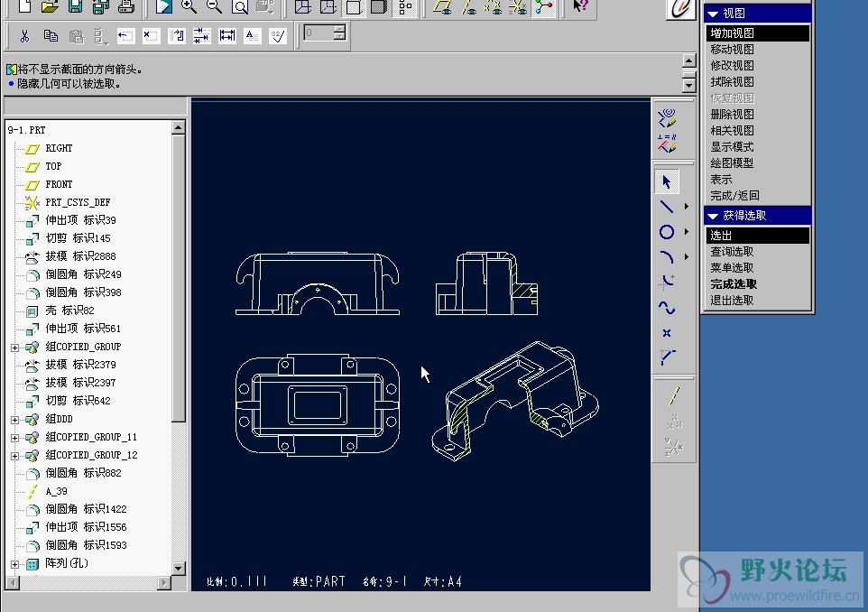Select the line sketch tool

pyautogui.click(x=667, y=207)
